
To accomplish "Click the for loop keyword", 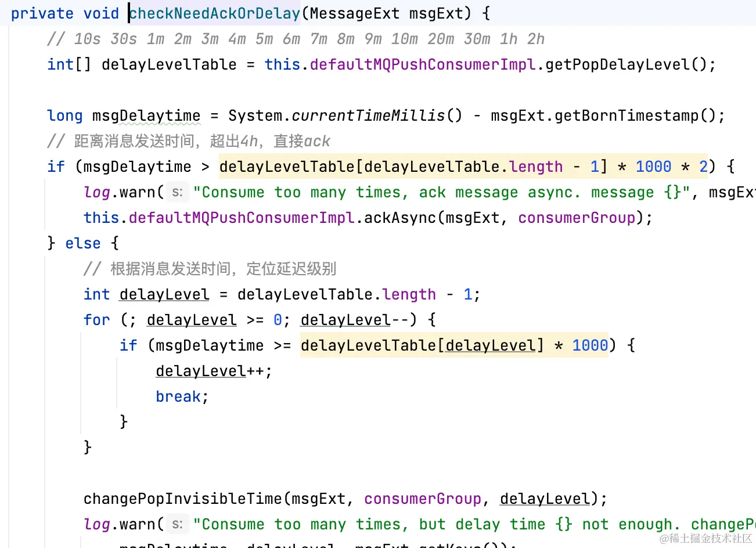I will pos(97,320).
